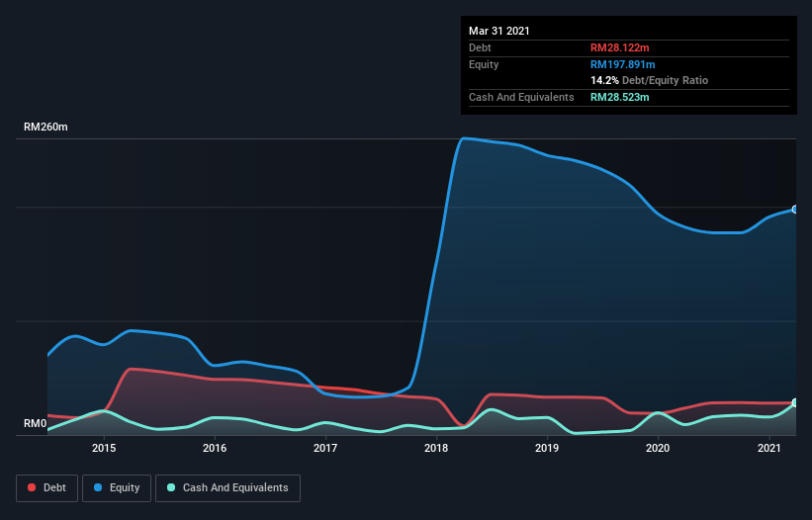Click the 2016 axis label

pos(215,448)
